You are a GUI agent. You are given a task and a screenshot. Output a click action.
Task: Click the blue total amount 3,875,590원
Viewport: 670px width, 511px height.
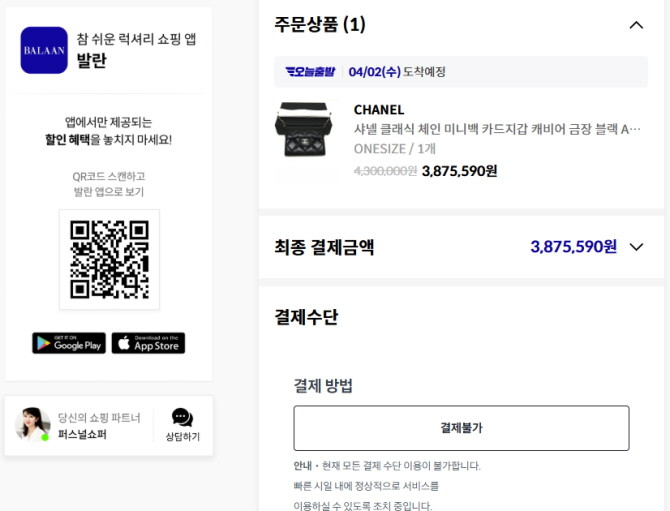click(x=573, y=247)
